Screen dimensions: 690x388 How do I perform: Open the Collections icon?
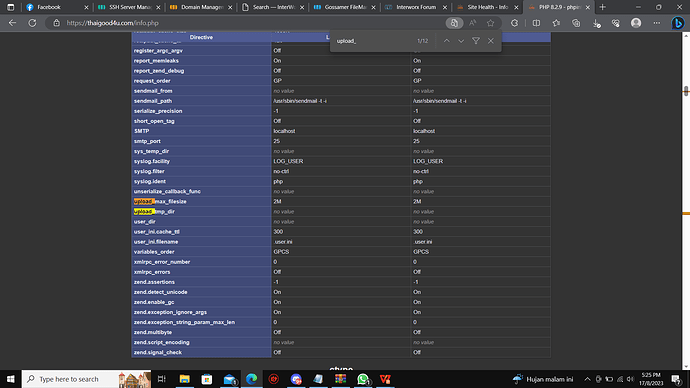576,23
